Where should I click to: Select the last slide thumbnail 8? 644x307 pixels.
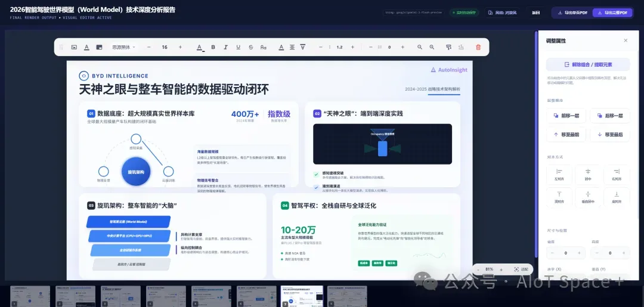(347, 296)
